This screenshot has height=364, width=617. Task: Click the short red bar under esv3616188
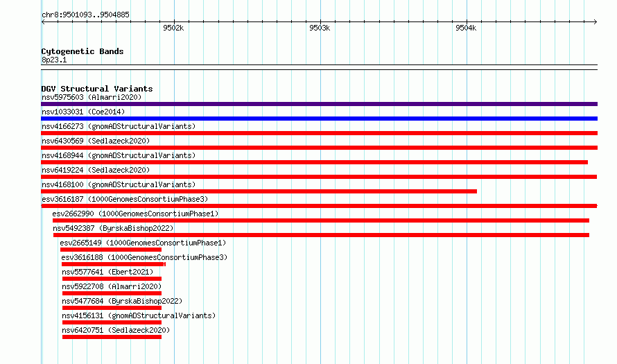pos(113,264)
